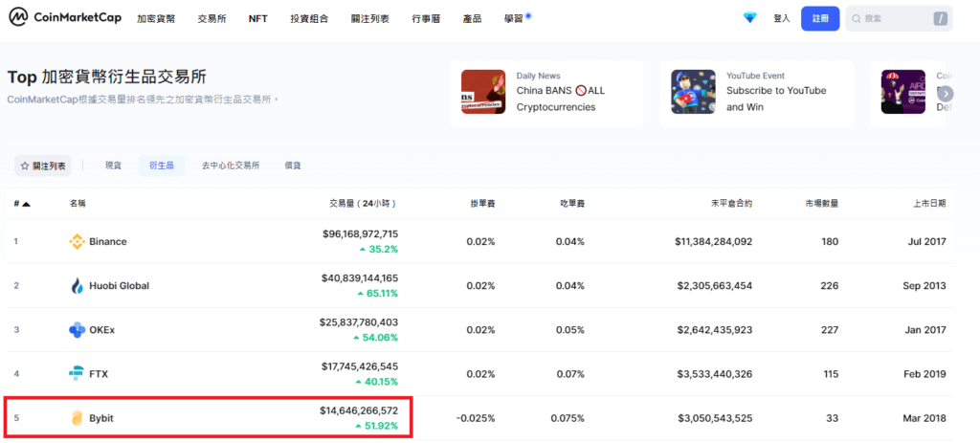This screenshot has height=443, width=980.
Task: Switch to the 借貸 tab
Action: coord(293,166)
